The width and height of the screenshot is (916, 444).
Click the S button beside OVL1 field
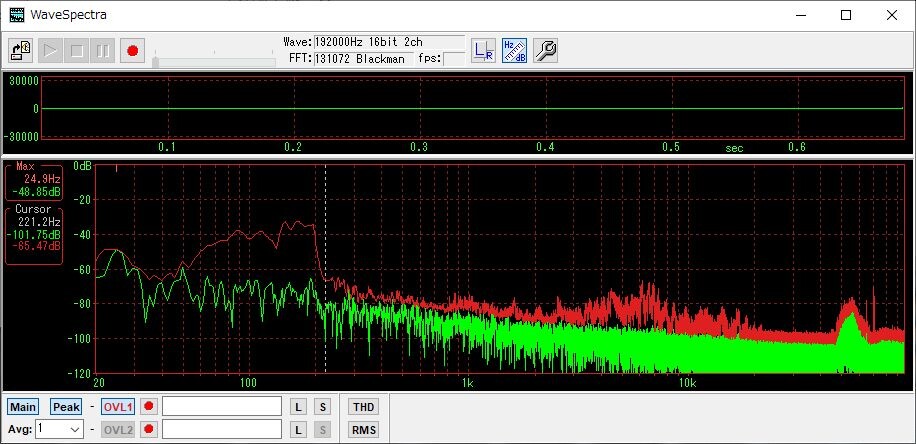point(322,406)
